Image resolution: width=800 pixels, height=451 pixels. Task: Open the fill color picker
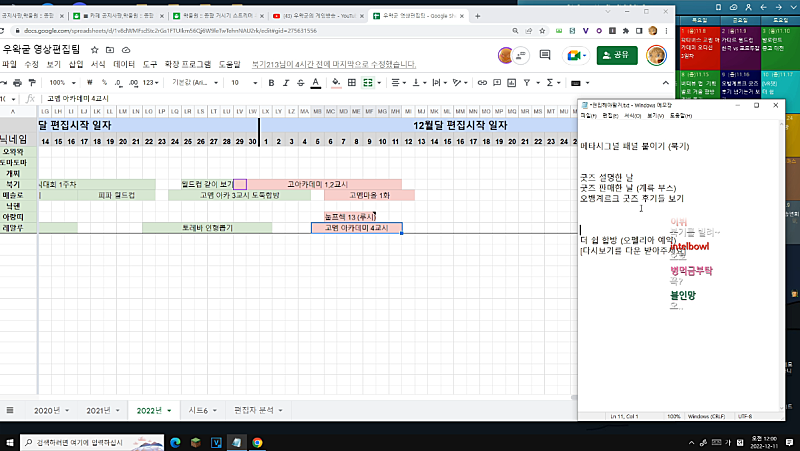click(x=337, y=83)
